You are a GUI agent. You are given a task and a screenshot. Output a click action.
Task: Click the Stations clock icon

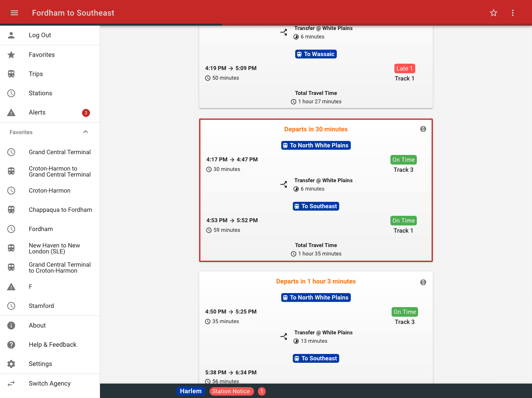pos(11,93)
